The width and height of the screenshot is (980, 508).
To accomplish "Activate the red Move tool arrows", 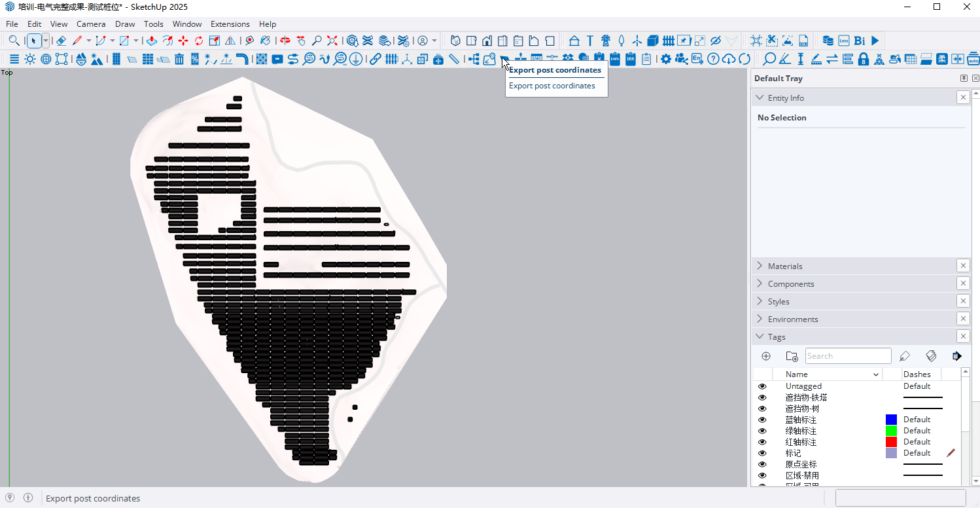I will tap(183, 41).
